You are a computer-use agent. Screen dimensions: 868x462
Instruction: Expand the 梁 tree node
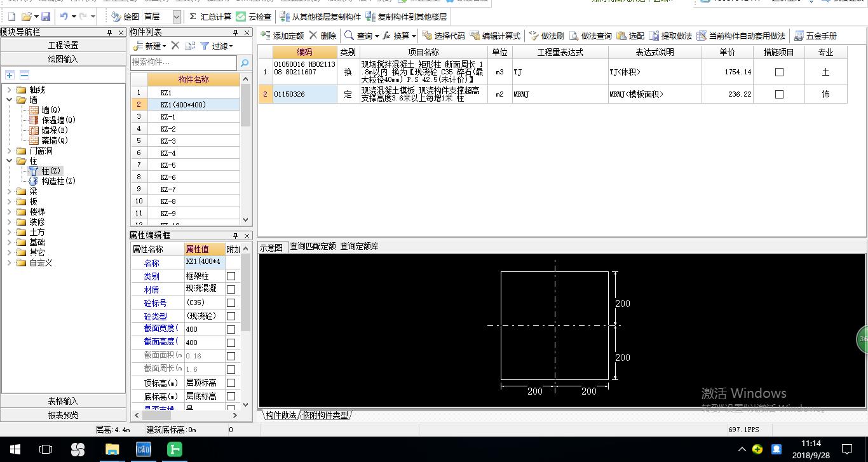(9, 191)
